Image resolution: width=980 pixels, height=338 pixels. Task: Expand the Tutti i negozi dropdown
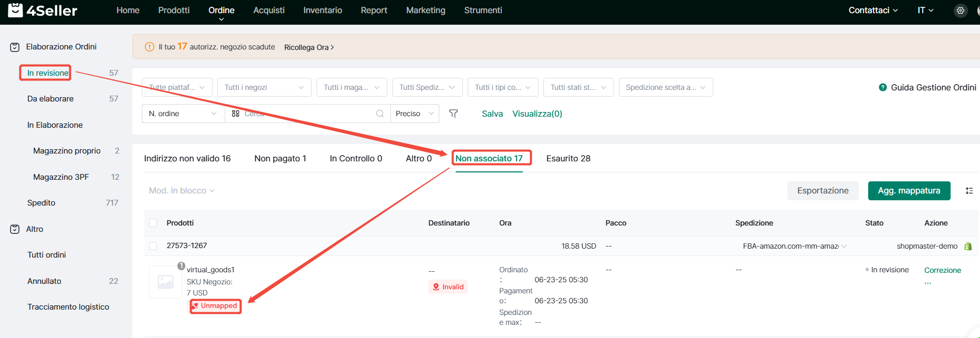[264, 87]
